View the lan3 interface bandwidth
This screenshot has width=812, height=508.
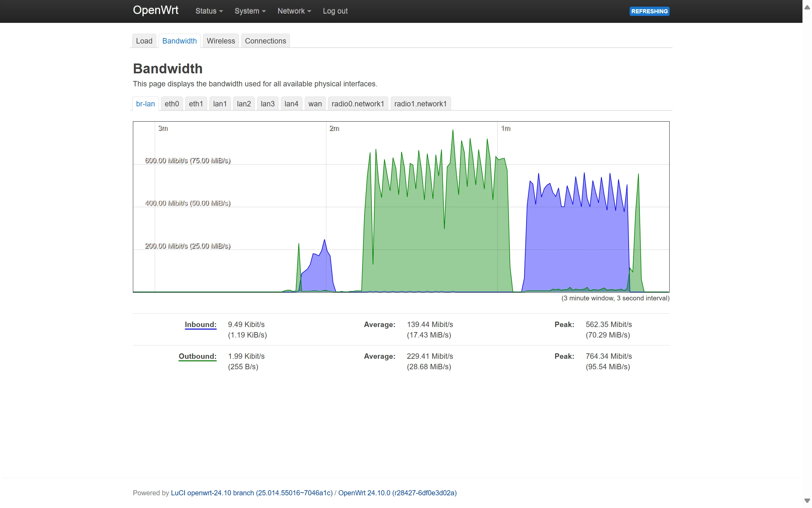click(267, 104)
